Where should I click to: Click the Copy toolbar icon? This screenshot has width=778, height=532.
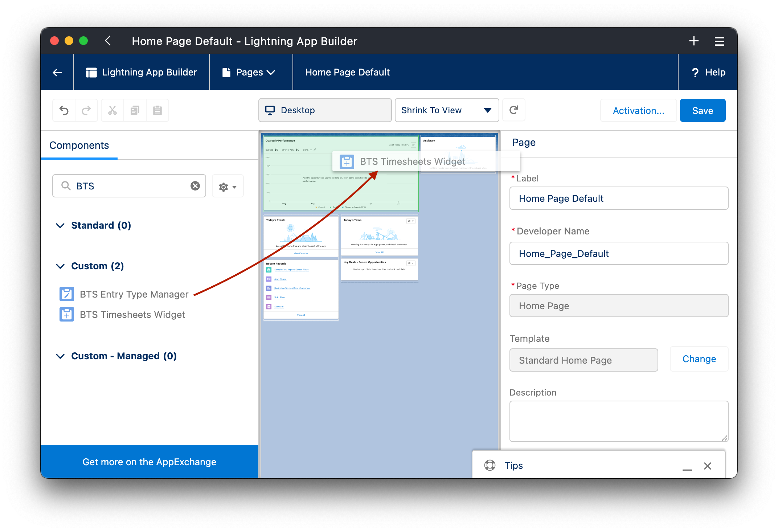point(135,110)
